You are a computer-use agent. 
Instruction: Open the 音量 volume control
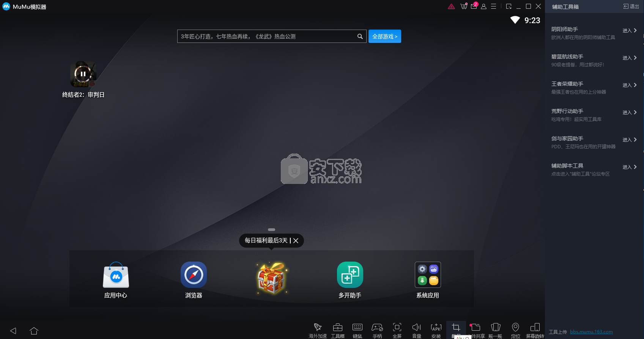(x=417, y=327)
